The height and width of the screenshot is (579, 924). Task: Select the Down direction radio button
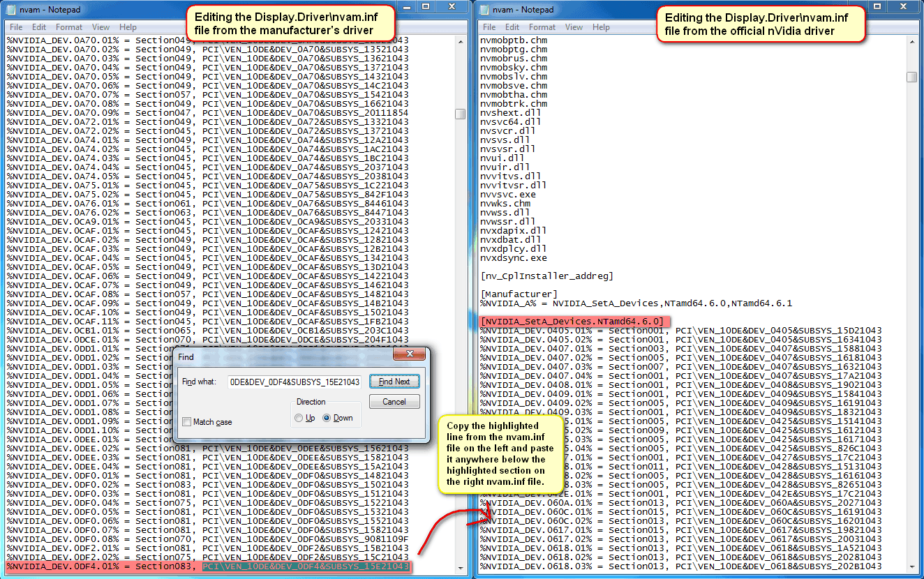pos(327,418)
